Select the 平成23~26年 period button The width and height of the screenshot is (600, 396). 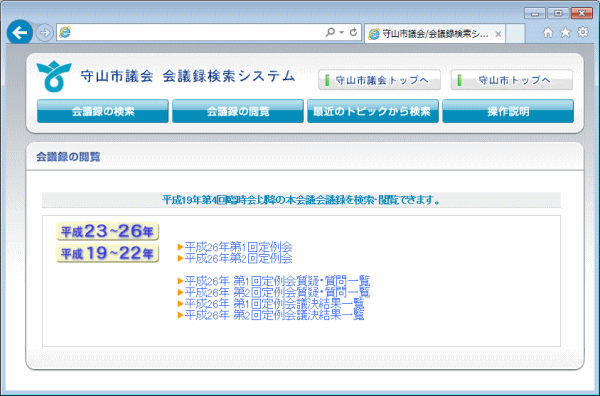tap(108, 231)
